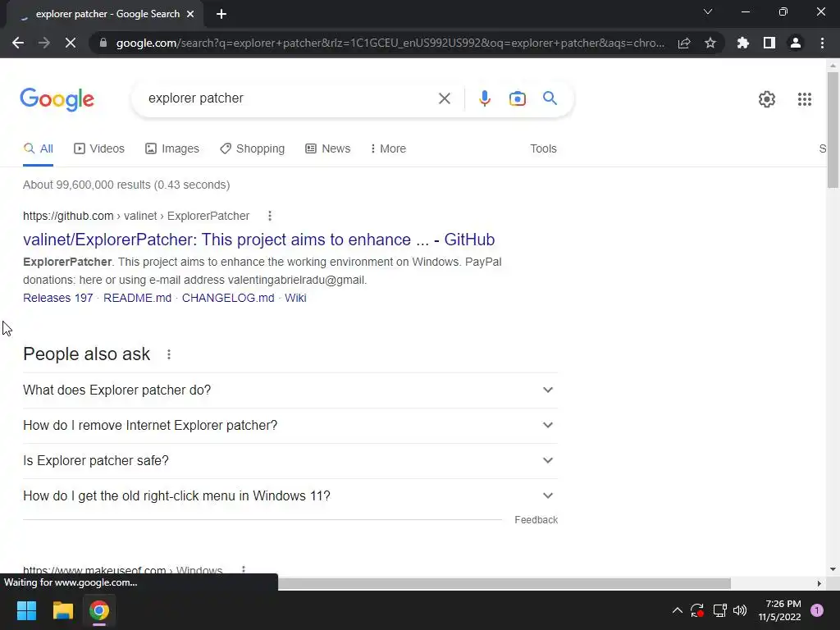The image size is (840, 630).
Task: Click the horizontal scrollbar right arrow
Action: click(819, 583)
